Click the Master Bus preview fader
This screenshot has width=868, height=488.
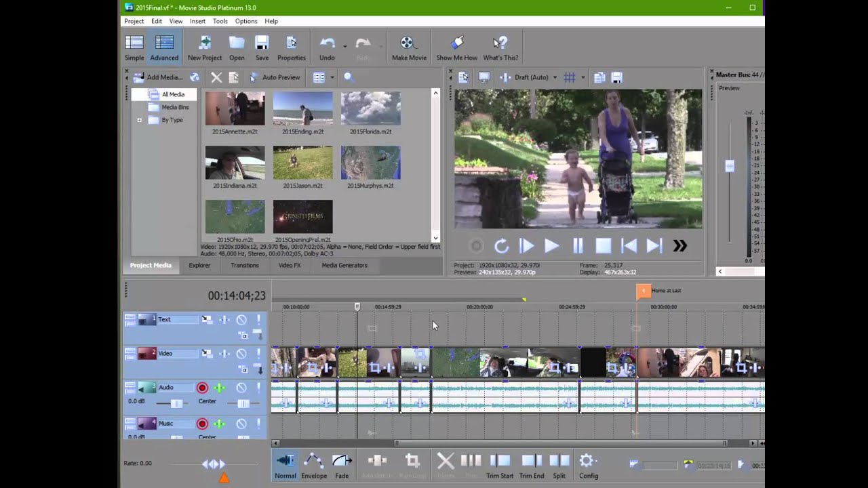click(x=730, y=166)
